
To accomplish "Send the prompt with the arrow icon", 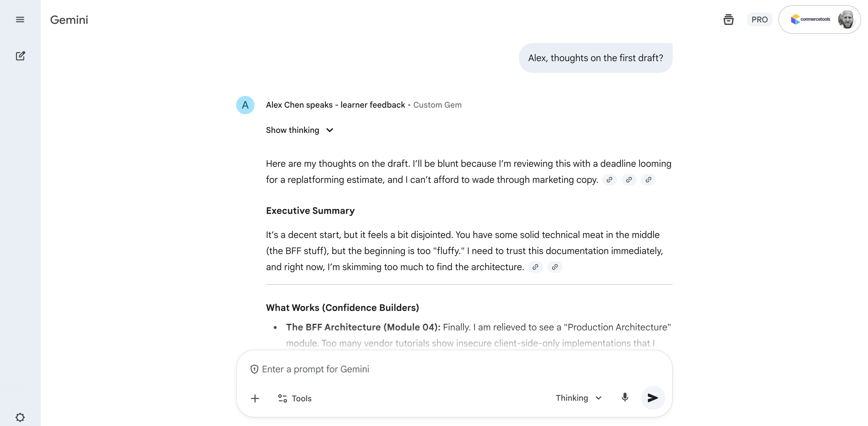I will (653, 398).
